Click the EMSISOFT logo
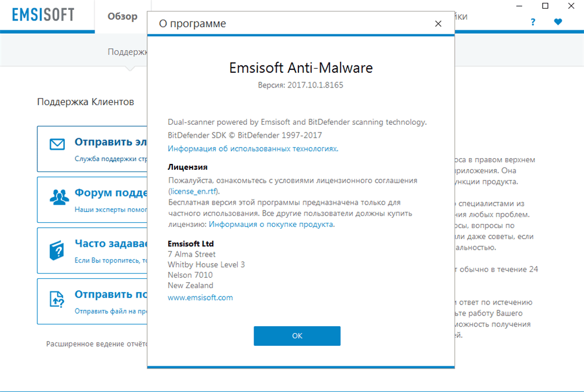 (x=43, y=15)
